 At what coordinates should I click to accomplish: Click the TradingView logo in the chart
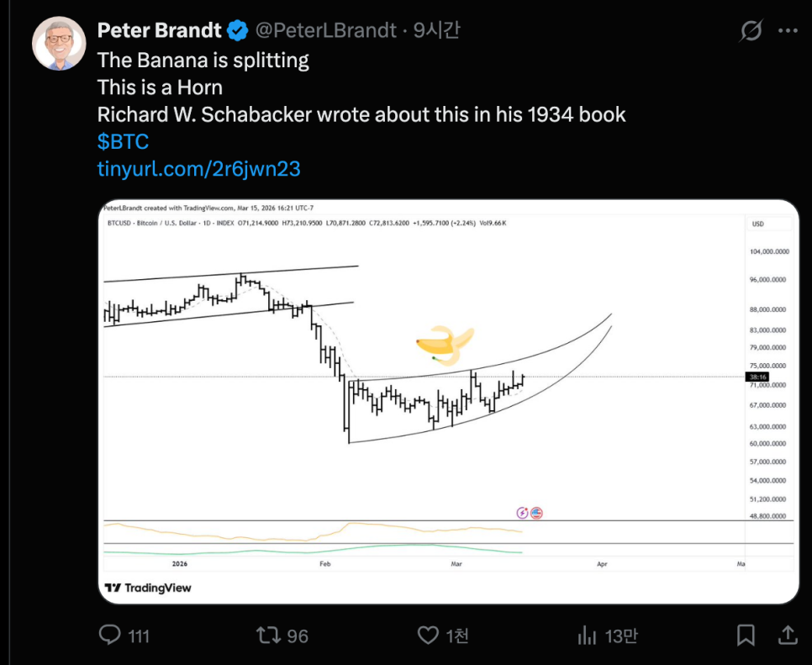pos(148,588)
